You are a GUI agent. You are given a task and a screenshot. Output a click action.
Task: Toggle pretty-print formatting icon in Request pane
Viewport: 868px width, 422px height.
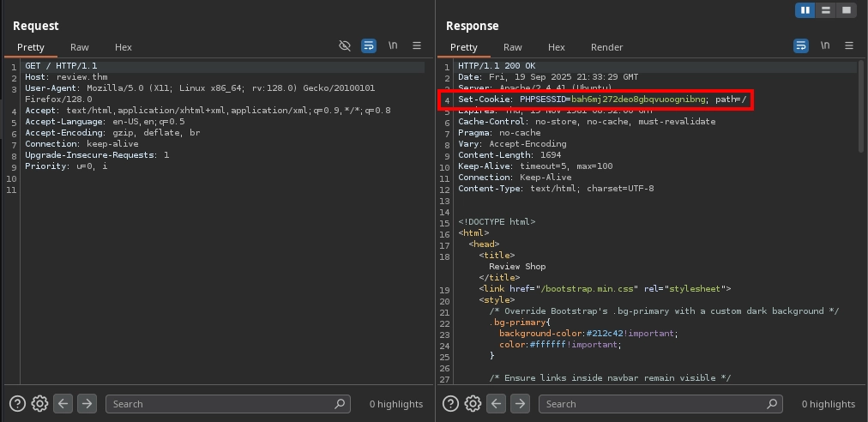tap(369, 45)
